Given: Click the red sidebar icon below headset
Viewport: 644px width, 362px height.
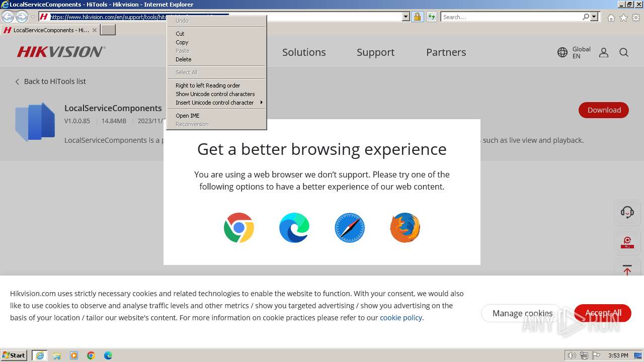Looking at the screenshot, I should (627, 243).
